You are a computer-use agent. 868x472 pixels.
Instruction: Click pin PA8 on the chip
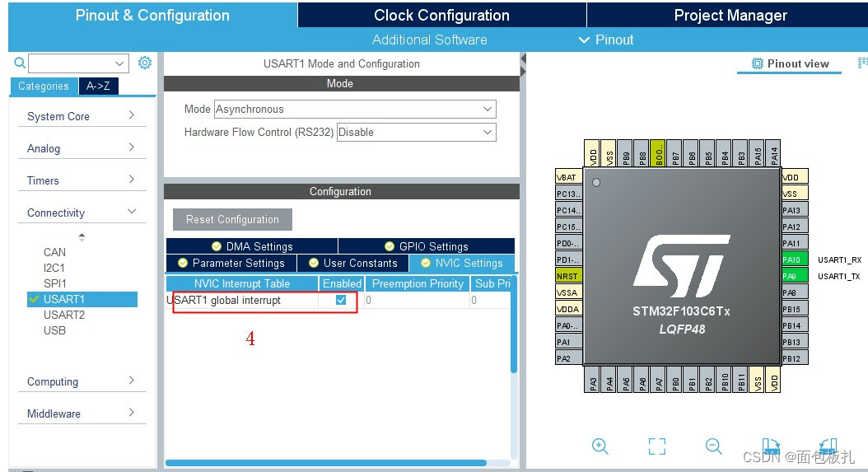coord(795,292)
